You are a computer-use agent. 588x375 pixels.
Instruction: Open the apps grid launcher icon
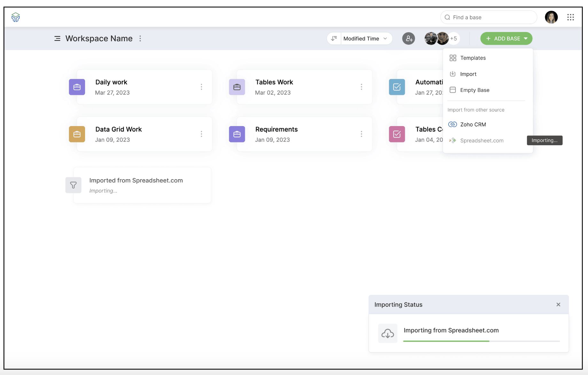(570, 17)
